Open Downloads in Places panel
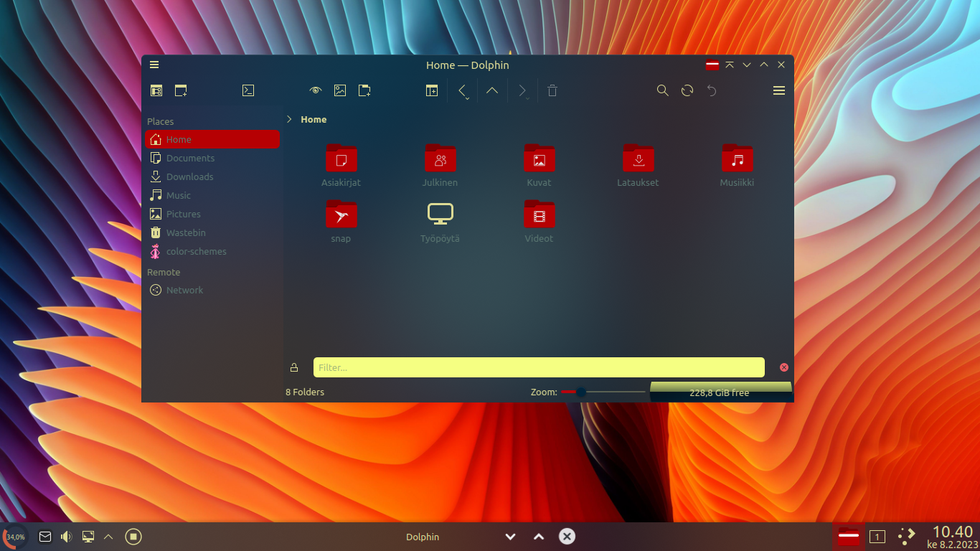980x551 pixels. (212, 176)
